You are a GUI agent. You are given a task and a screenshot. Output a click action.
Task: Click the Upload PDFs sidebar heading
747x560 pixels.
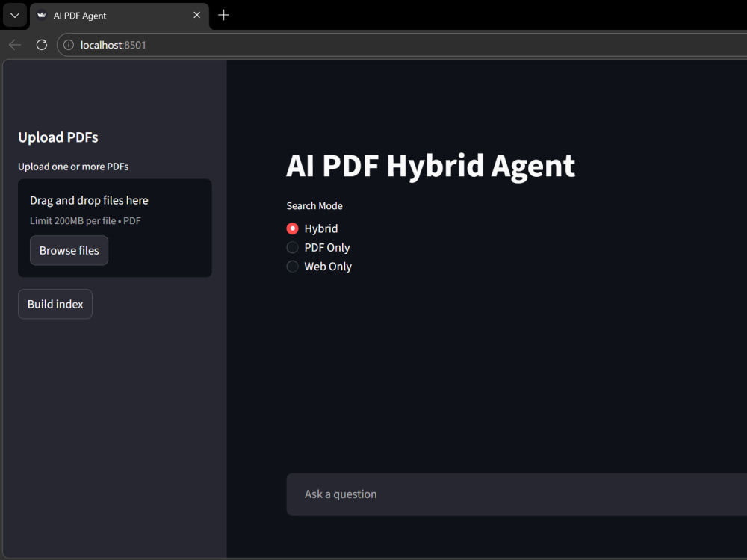click(58, 137)
